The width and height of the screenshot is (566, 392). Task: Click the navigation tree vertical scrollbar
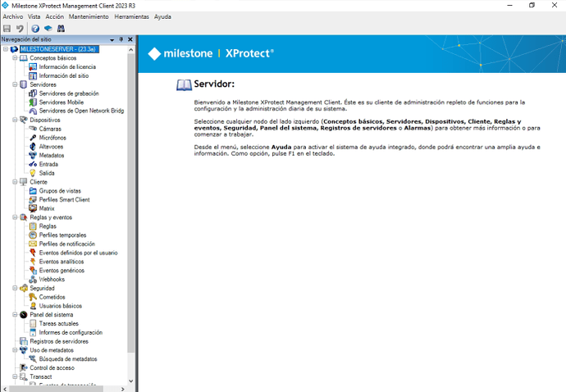click(x=130, y=203)
